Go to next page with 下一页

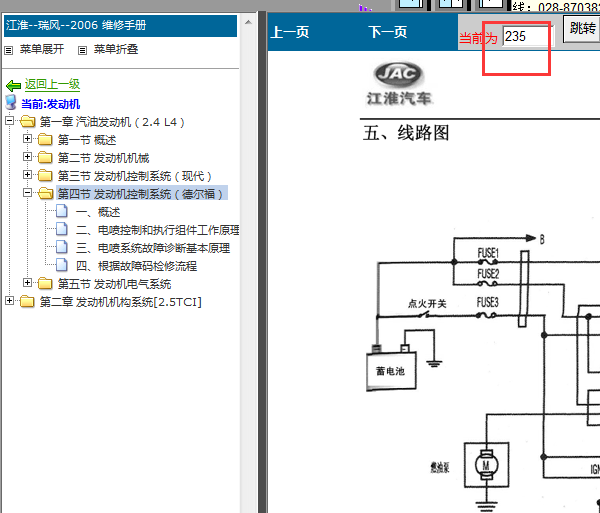(x=388, y=32)
